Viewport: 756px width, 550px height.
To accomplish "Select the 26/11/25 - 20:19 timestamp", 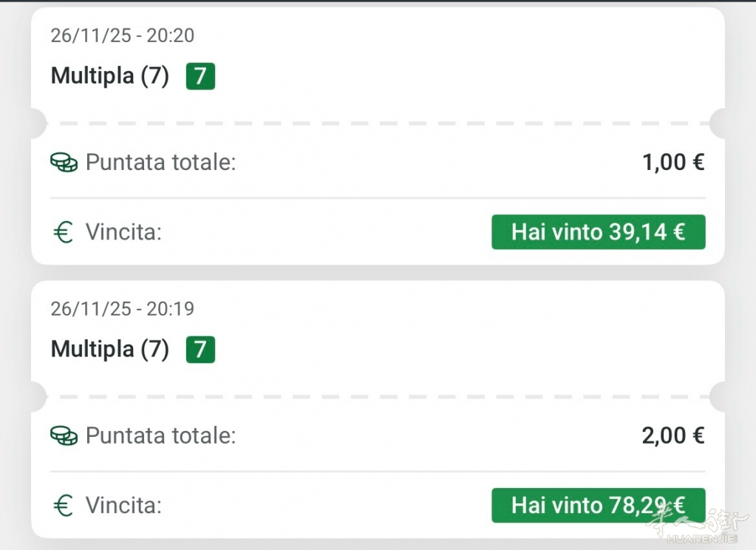I will pyautogui.click(x=123, y=308).
